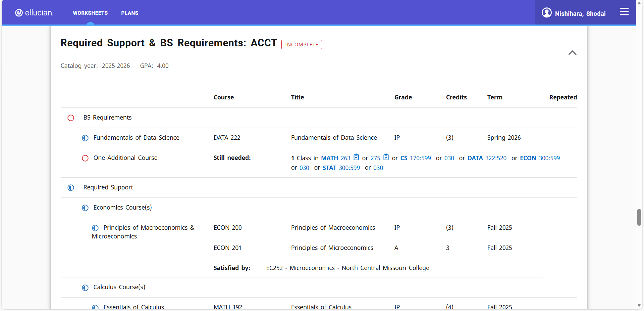The height and width of the screenshot is (311, 644).
Task: Click the Ellucian logo
Action: tap(34, 13)
